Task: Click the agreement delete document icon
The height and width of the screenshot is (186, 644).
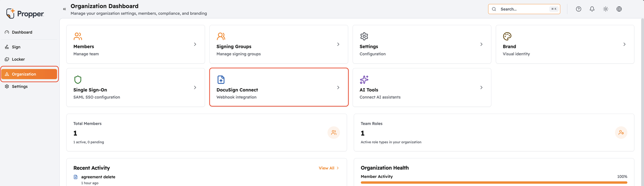Action: 76,177
